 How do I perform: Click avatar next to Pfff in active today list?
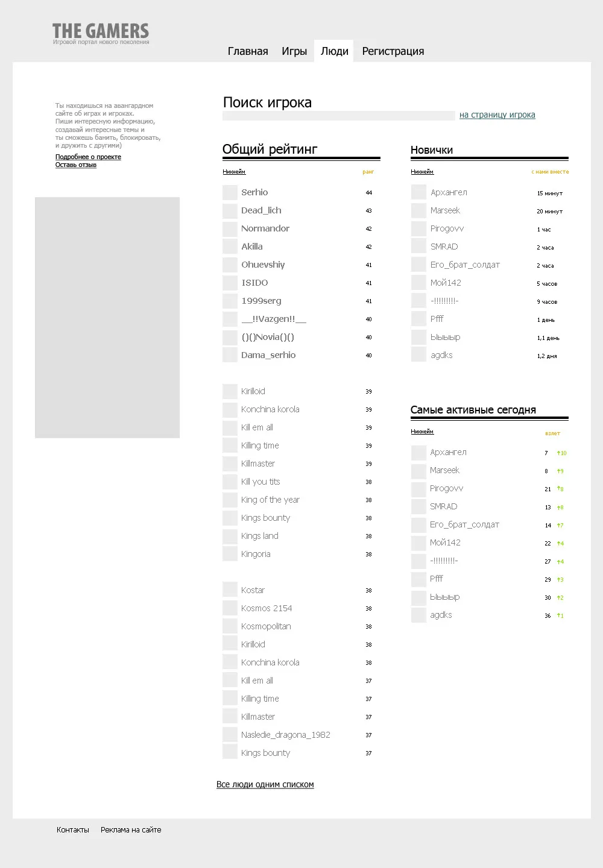pyautogui.click(x=418, y=579)
